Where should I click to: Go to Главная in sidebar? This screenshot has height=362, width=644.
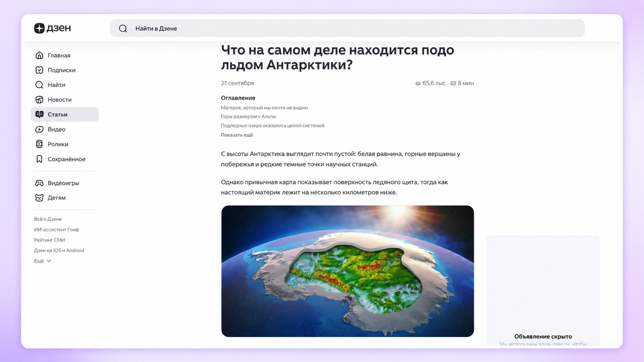pos(64,55)
